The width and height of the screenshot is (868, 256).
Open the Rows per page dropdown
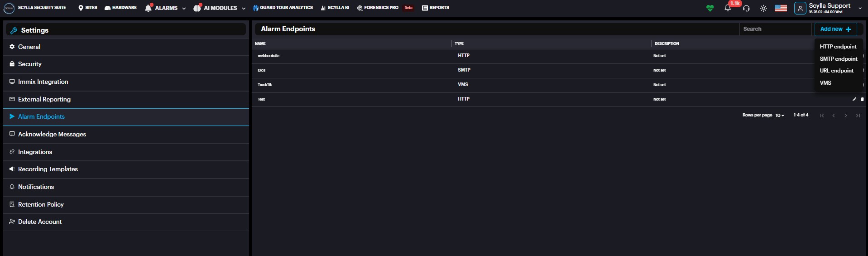(x=780, y=116)
